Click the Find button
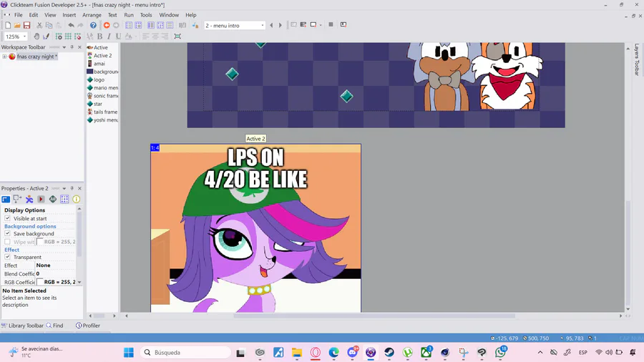The image size is (644, 362). pos(54,326)
